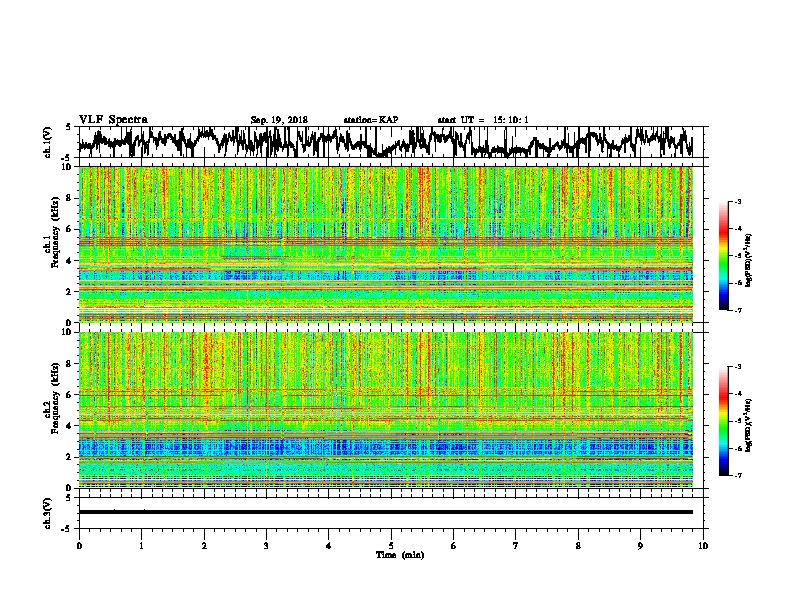Viewport: 792px width, 612px height.
Task: Click time axis tick label "10"
Action: click(x=703, y=546)
